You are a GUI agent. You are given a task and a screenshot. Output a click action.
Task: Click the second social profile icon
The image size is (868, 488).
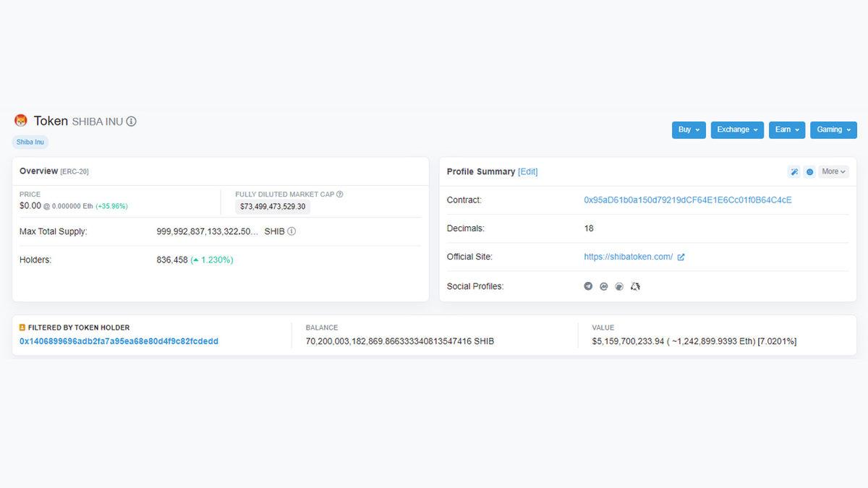[604, 286]
